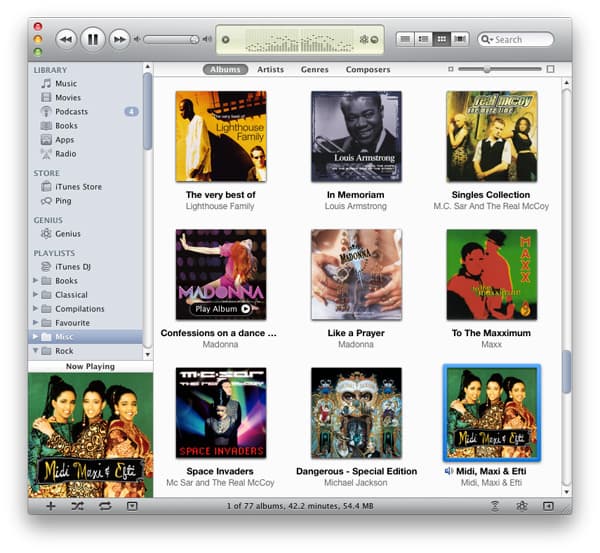The image size is (600, 553).
Task: Toggle the Genius sidebar button
Action: [x=548, y=506]
